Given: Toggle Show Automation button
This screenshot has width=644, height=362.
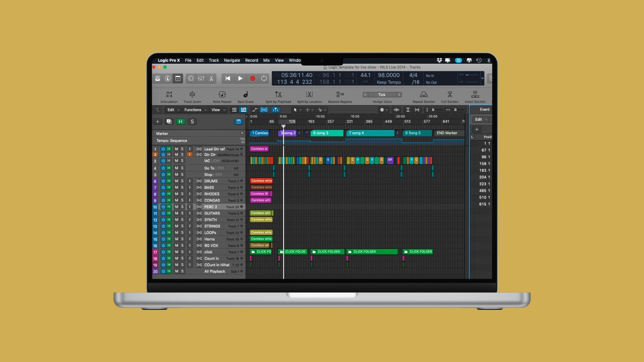Looking at the screenshot, I should [255, 110].
